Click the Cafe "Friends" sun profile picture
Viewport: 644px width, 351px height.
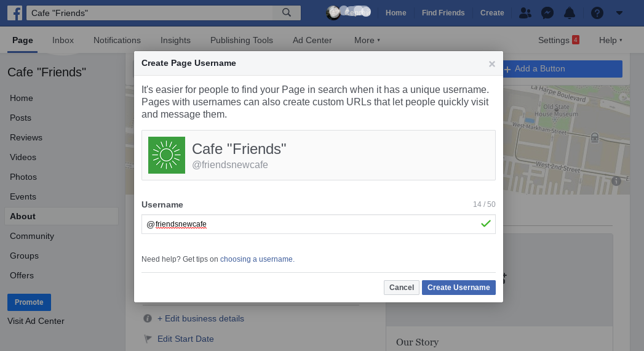pos(167,155)
